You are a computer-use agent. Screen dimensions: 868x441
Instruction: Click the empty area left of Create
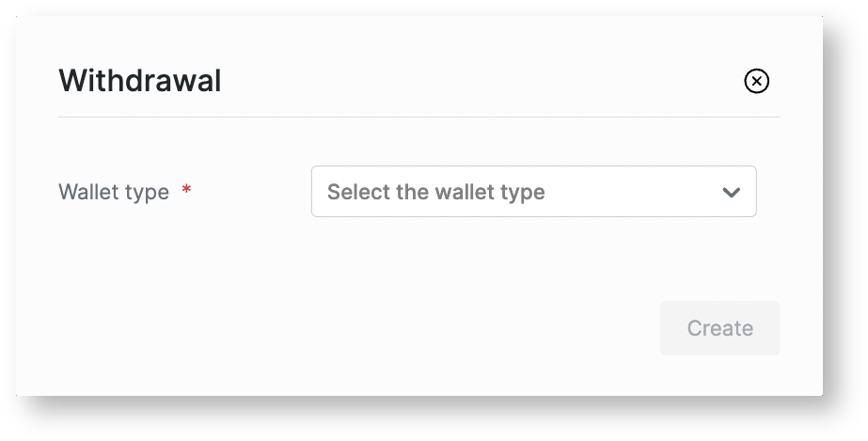coord(376,328)
